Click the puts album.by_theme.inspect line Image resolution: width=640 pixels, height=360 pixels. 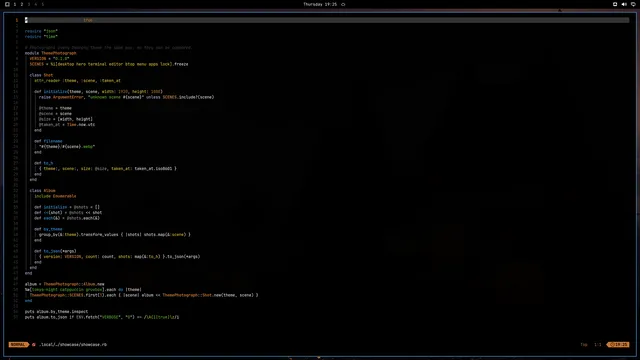click(x=56, y=311)
